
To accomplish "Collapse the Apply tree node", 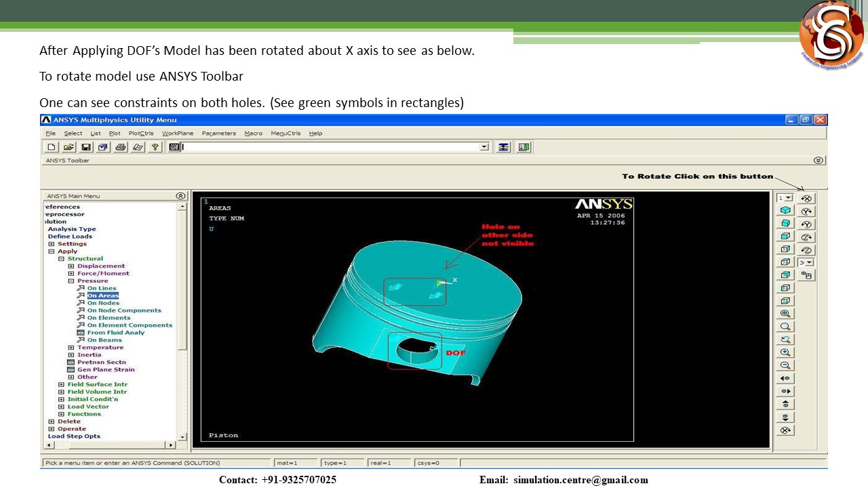I will 52,251.
